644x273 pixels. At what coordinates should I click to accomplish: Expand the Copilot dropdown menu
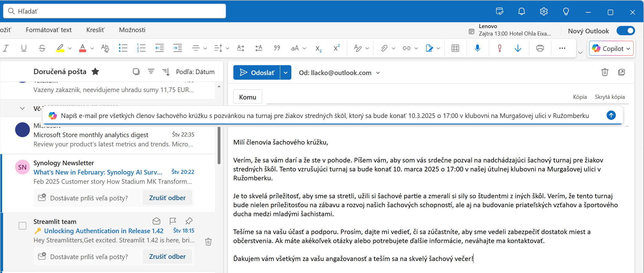pos(628,49)
